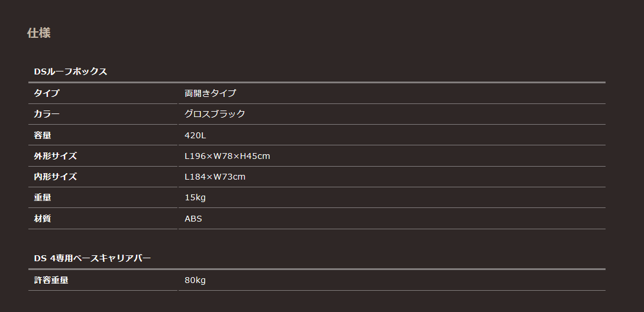Select the 420L capacity value

(x=195, y=135)
